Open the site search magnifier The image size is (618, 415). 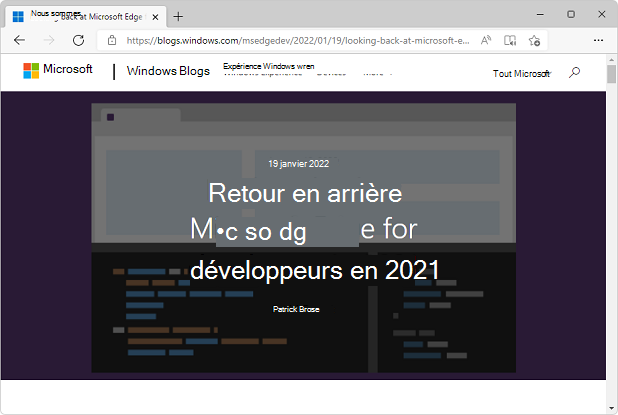[574, 73]
